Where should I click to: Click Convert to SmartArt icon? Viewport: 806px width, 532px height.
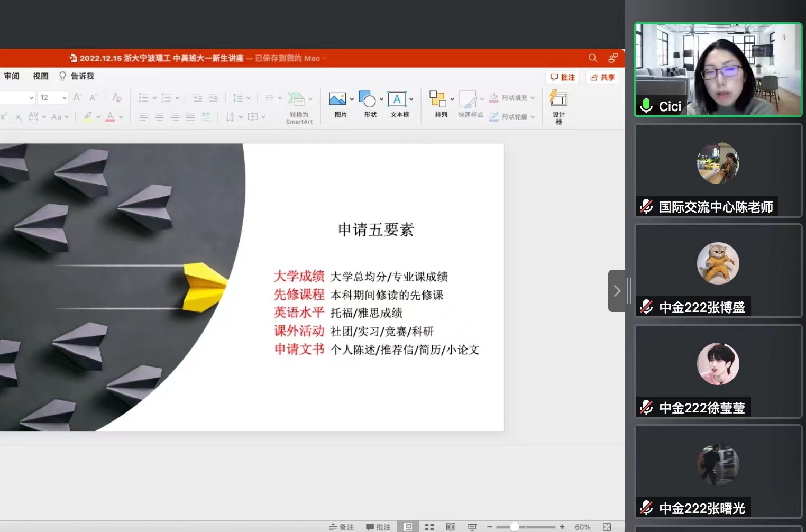point(296,99)
